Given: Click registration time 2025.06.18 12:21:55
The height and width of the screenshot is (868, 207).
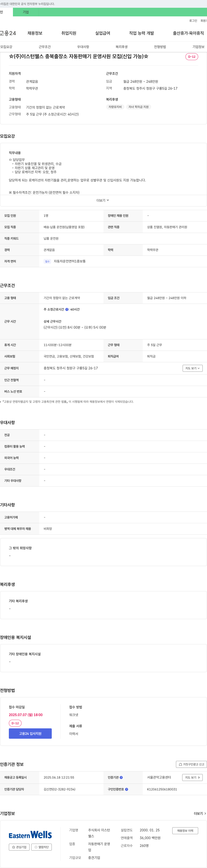Looking at the screenshot, I should point(59,777).
